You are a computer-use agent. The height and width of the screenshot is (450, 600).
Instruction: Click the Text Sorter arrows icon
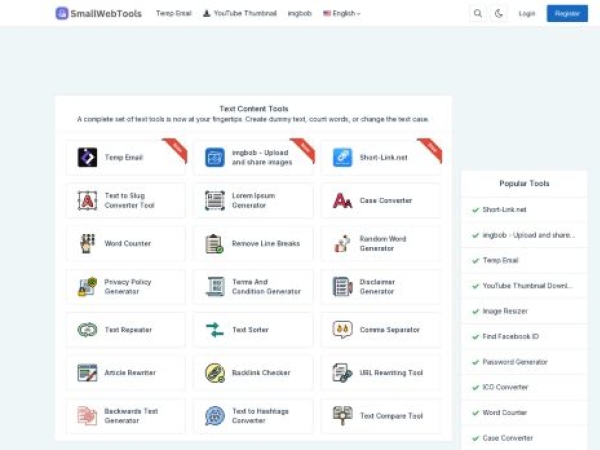pos(215,329)
